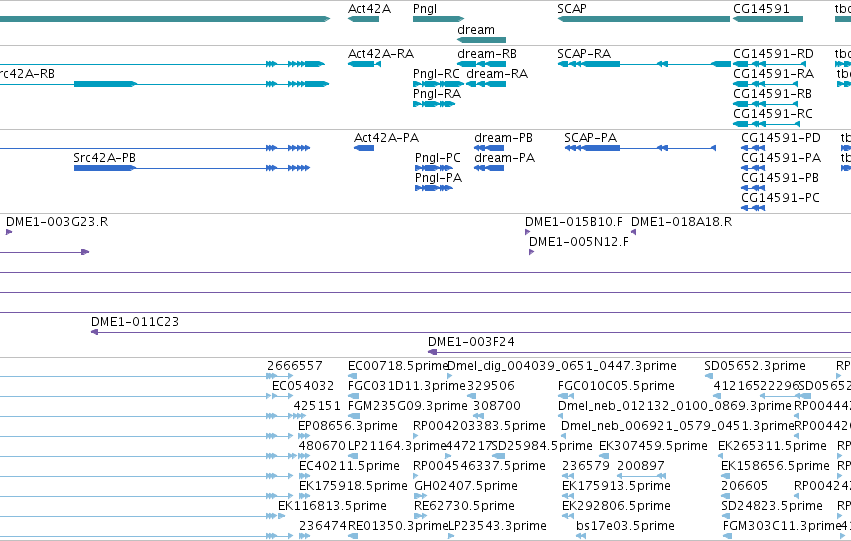Image resolution: width=851 pixels, height=541 pixels.
Task: Click the 206605 EST label
Action: pos(745,486)
